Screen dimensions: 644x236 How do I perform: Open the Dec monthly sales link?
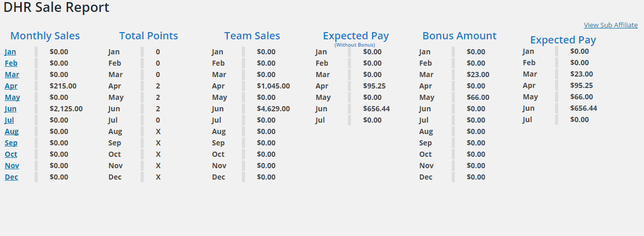pyautogui.click(x=11, y=177)
